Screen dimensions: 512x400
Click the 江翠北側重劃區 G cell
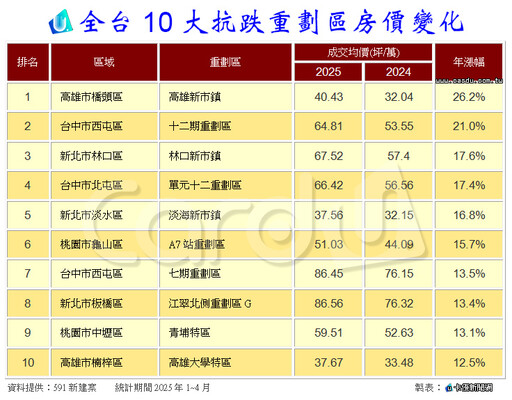click(x=225, y=303)
